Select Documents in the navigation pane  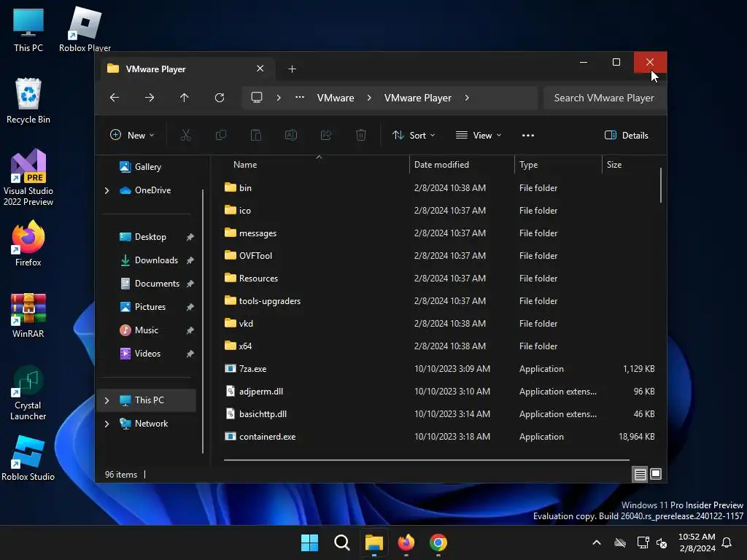point(157,284)
